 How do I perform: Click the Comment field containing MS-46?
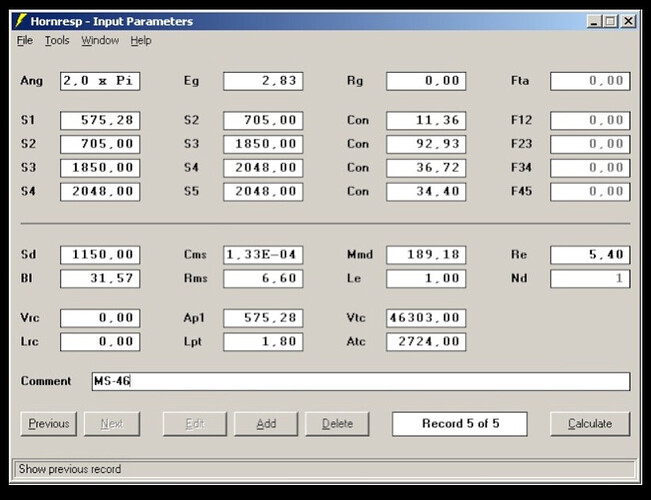361,381
